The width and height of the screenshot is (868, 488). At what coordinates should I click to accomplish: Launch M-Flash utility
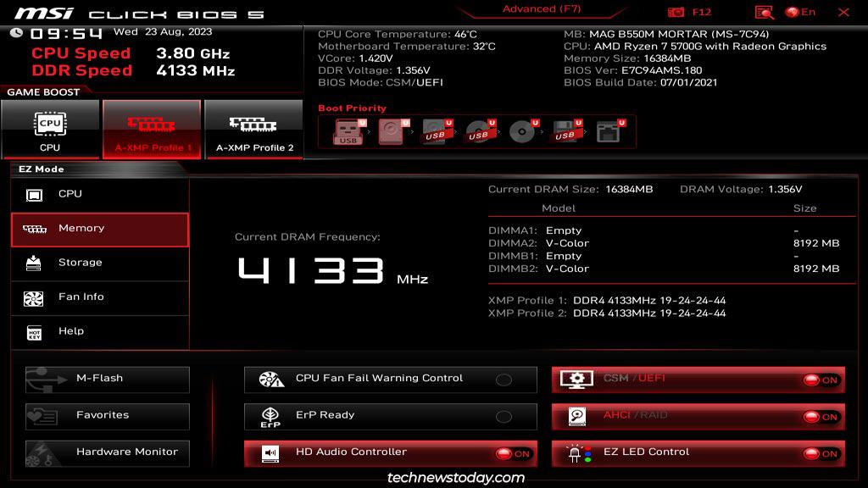click(108, 380)
